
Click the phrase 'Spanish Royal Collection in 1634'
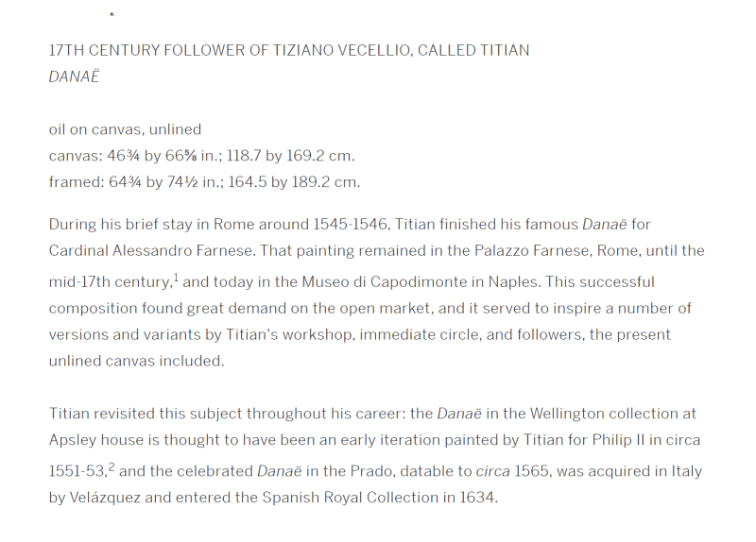tap(380, 498)
